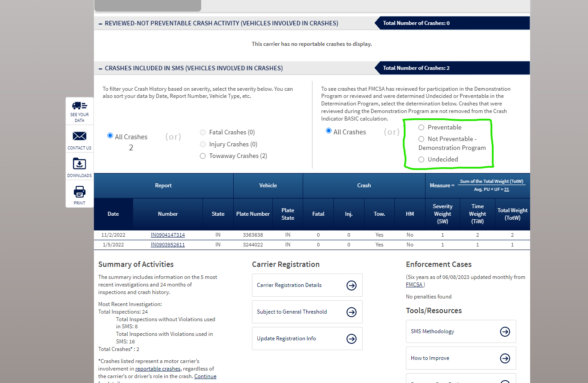This screenshot has height=383, width=588.
Task: Open Subject to General Threshold arrow icon
Action: click(x=351, y=312)
